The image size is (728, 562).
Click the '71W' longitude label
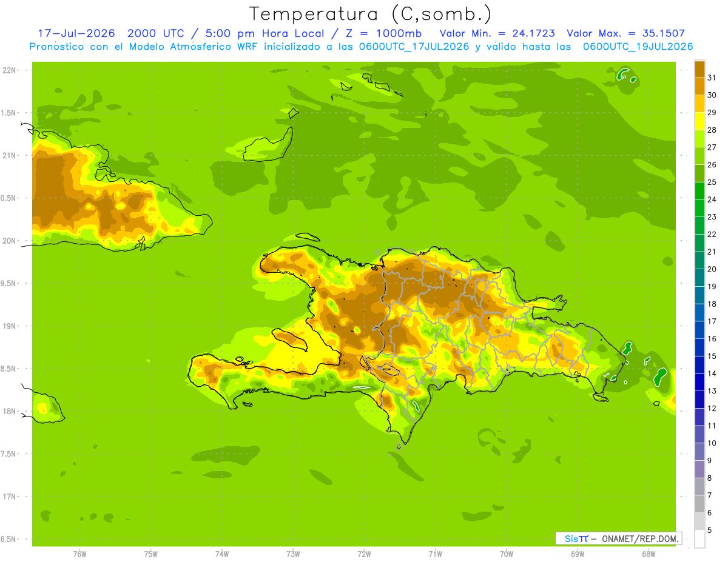tap(435, 554)
